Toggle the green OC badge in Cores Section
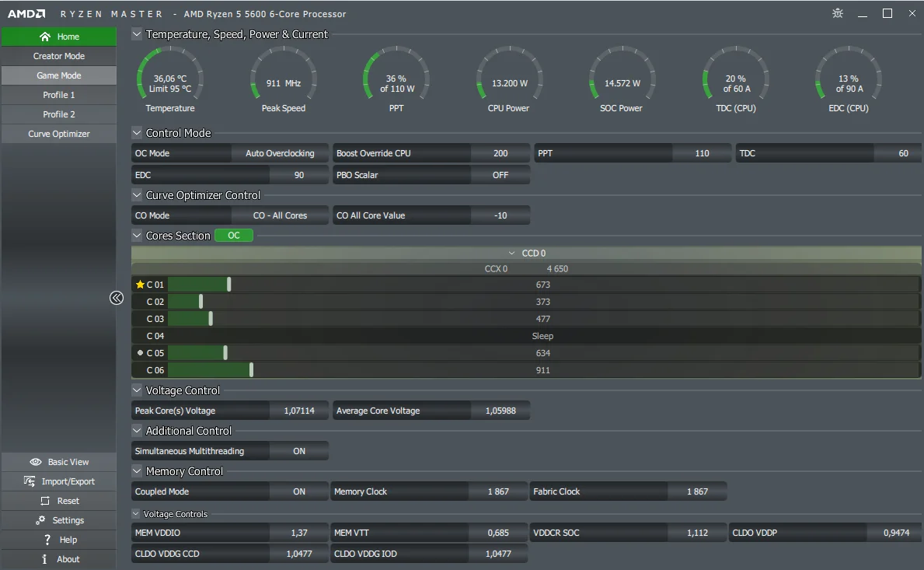Screen dimensions: 924x570 (x=234, y=235)
